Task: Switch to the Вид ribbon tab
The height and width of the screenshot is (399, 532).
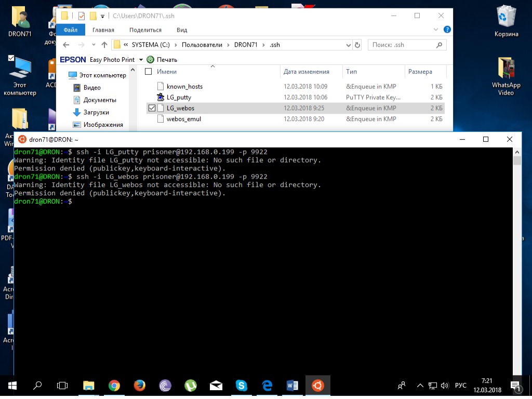Action: (x=182, y=30)
